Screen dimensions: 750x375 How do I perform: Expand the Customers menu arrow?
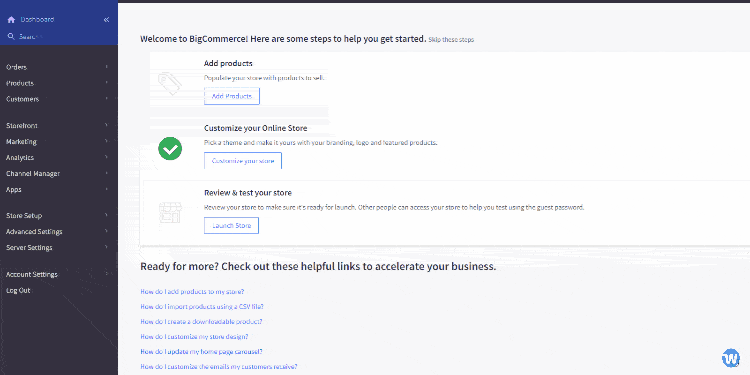click(106, 99)
